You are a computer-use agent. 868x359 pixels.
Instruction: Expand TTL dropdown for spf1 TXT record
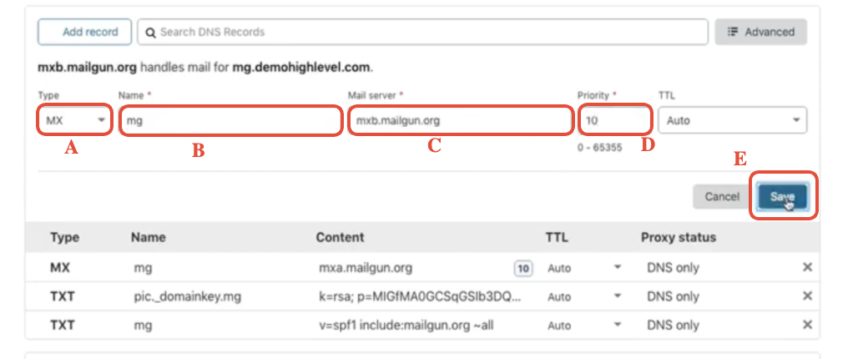pos(618,326)
